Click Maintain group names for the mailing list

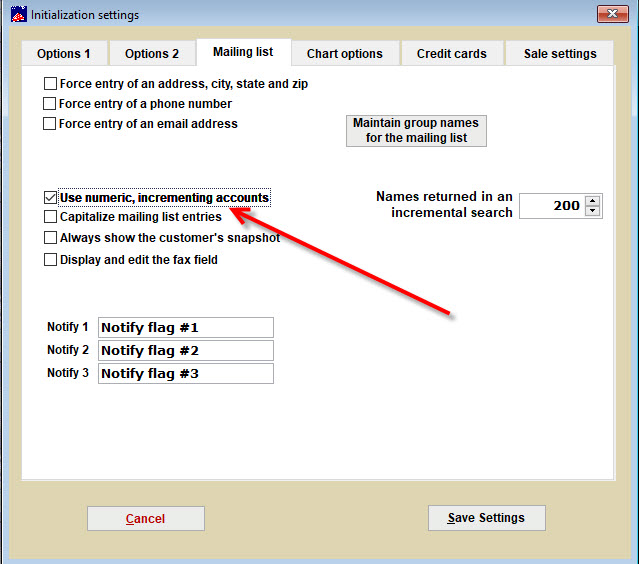[x=416, y=130]
